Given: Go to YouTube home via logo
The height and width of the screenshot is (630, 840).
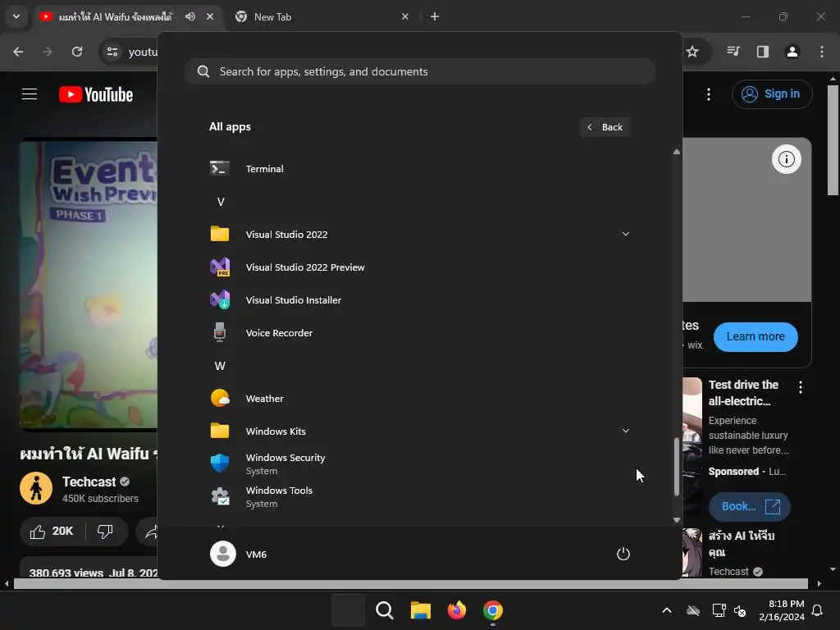Looking at the screenshot, I should (x=96, y=94).
